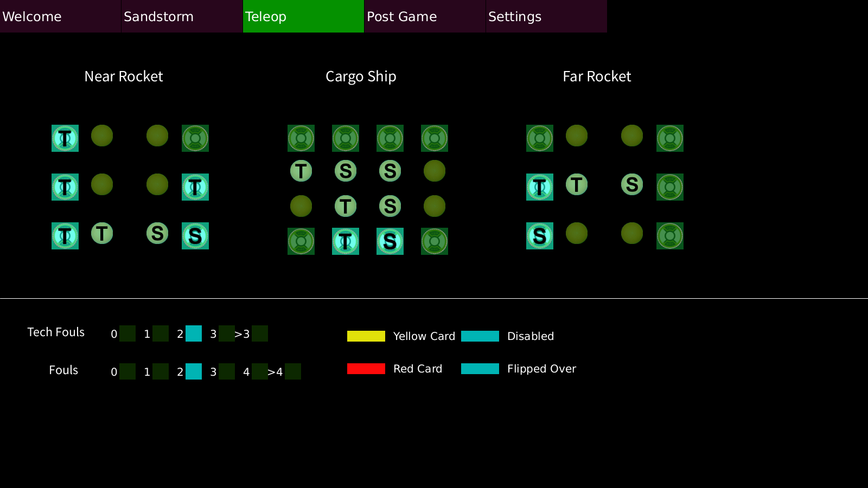Go to the Settings tab

(546, 16)
